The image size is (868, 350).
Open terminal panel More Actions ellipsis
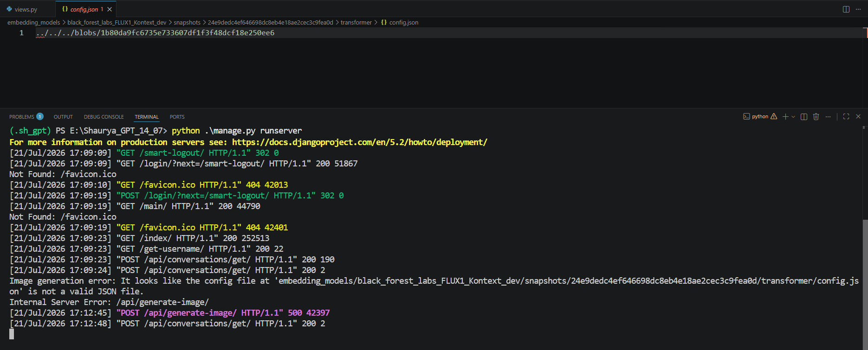click(828, 117)
